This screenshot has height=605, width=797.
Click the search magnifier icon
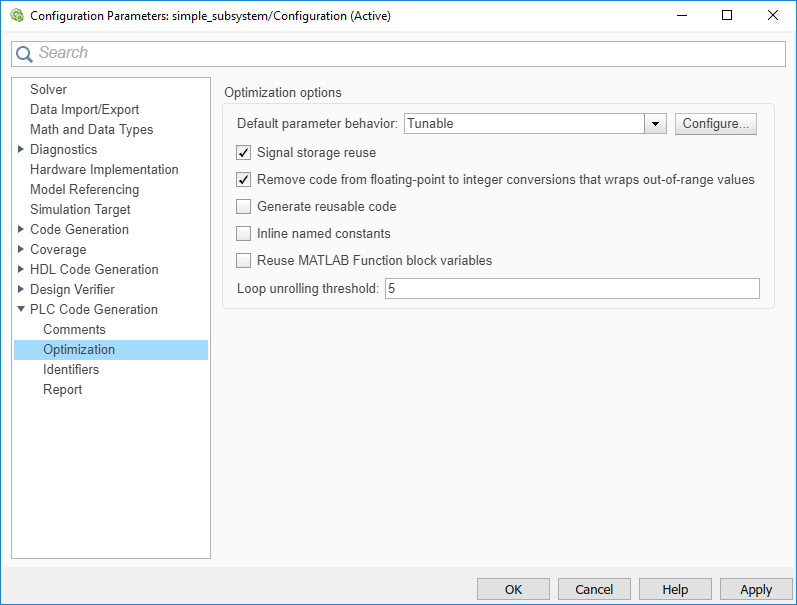click(24, 54)
